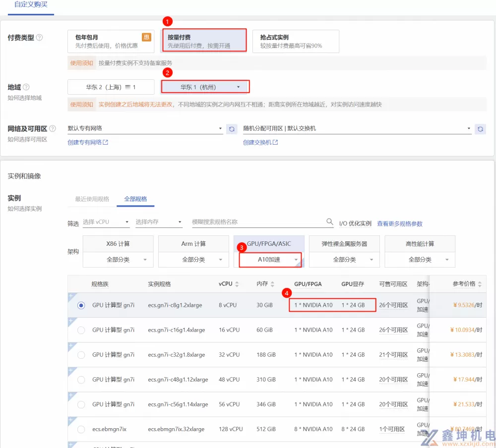Click the help icon beside 地域
This screenshot has width=496, height=448.
[x=26, y=87]
